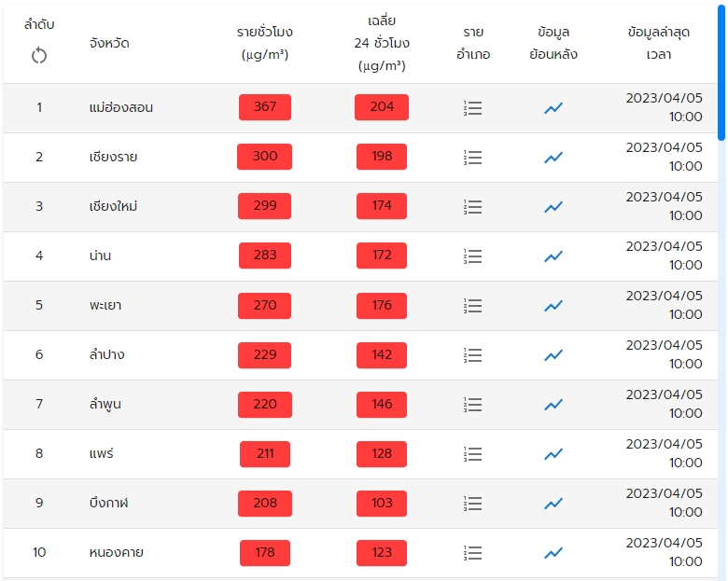The height and width of the screenshot is (581, 728).
Task: Show historical chart for ลำปาง
Action: tap(553, 355)
